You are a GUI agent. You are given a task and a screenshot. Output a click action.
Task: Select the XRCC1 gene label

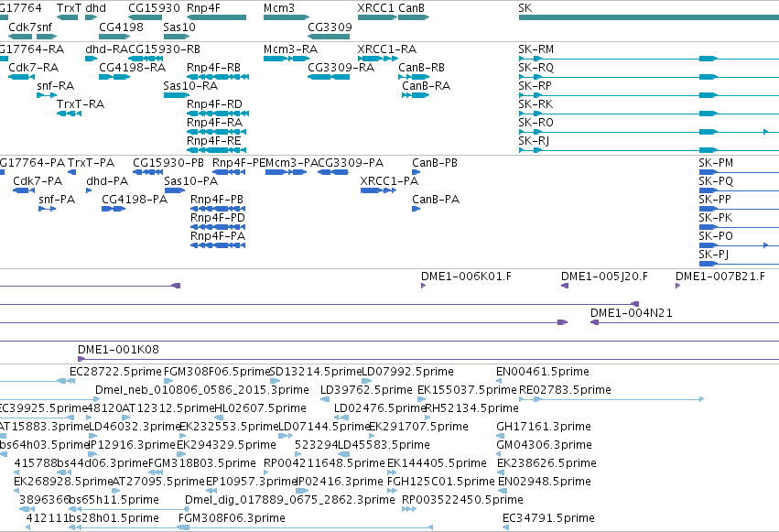(x=375, y=8)
